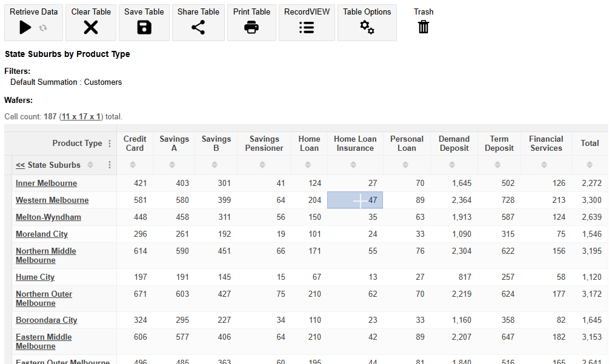Image resolution: width=612 pixels, height=364 pixels.
Task: Open the 11 x 17 x 1 cell count link
Action: (x=81, y=116)
